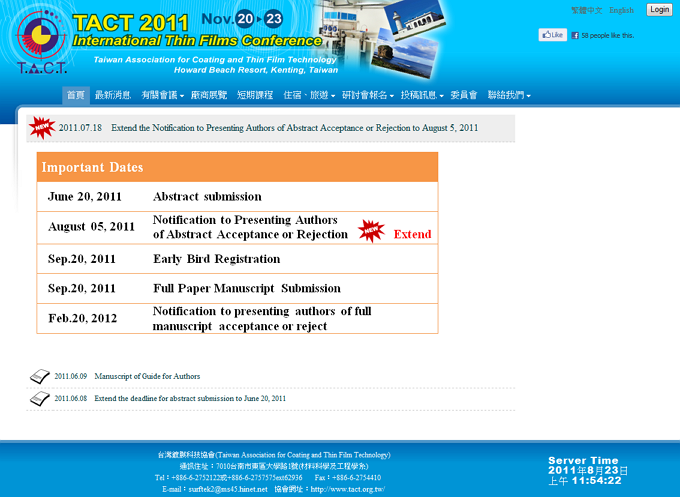Open Manuscript of Guide for Authors link
This screenshot has width=680, height=497.
pos(147,377)
